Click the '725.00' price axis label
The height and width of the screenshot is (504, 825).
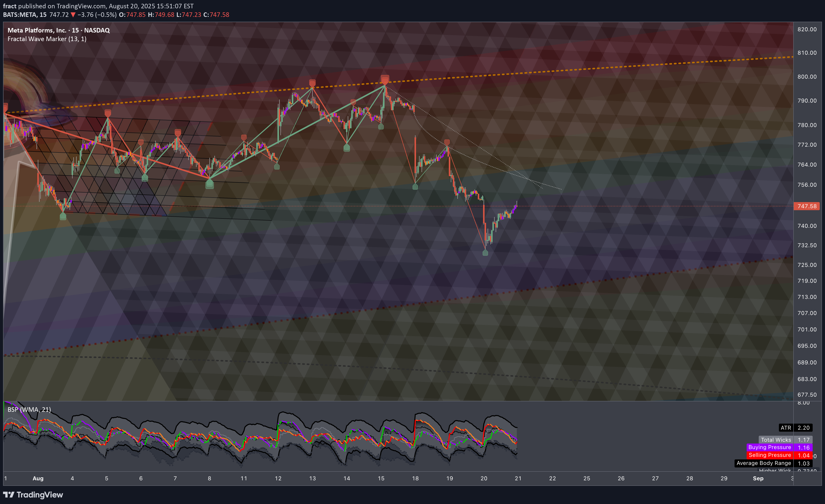coord(807,265)
